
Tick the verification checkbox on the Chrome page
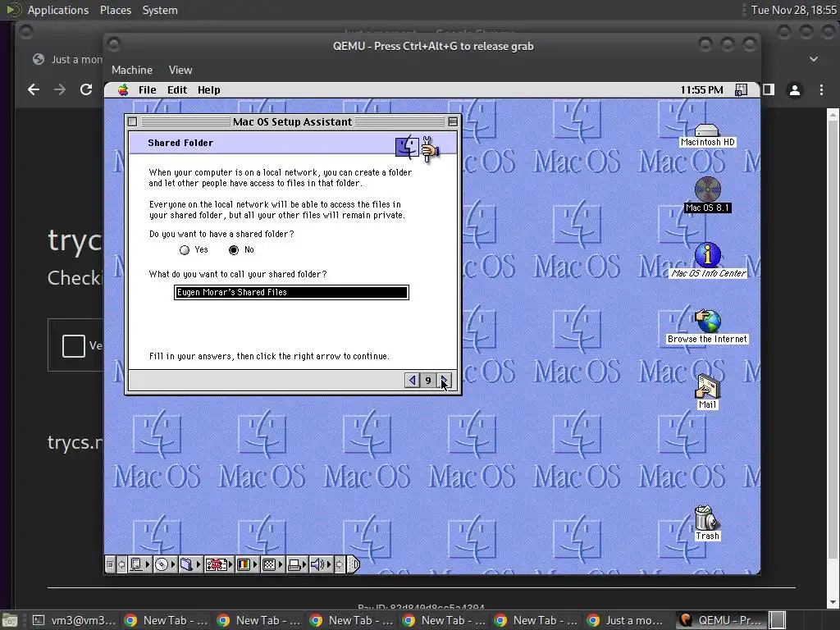click(73, 345)
